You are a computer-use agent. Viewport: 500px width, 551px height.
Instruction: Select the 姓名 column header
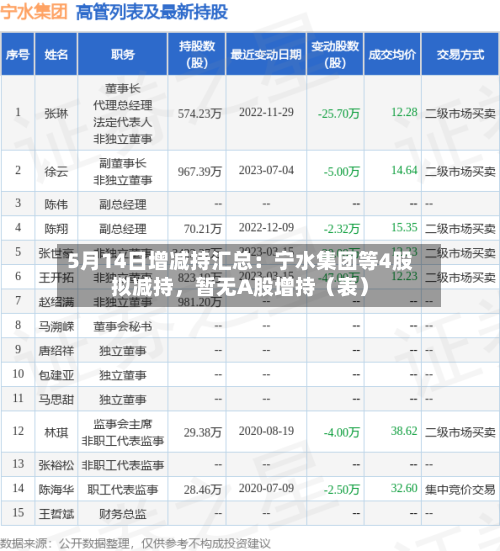coord(56,54)
